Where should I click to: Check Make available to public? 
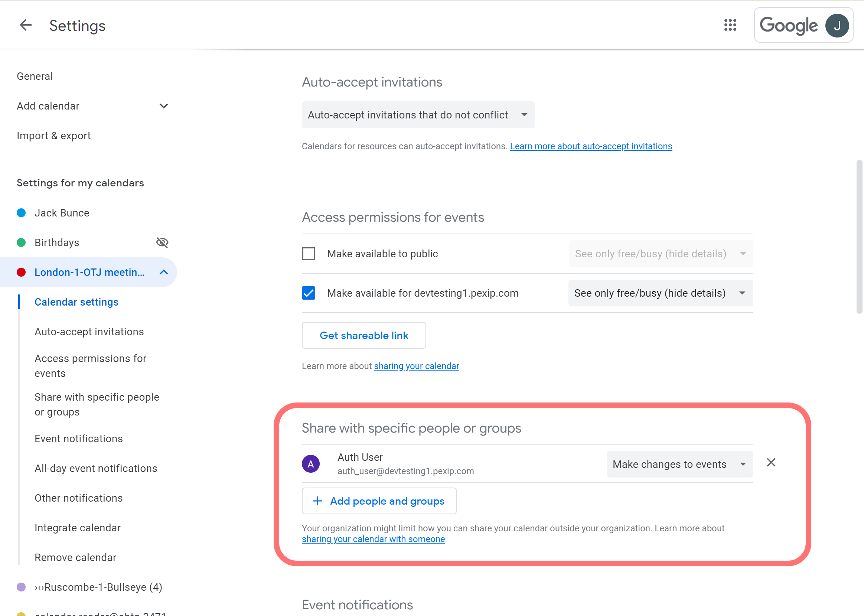tap(308, 253)
